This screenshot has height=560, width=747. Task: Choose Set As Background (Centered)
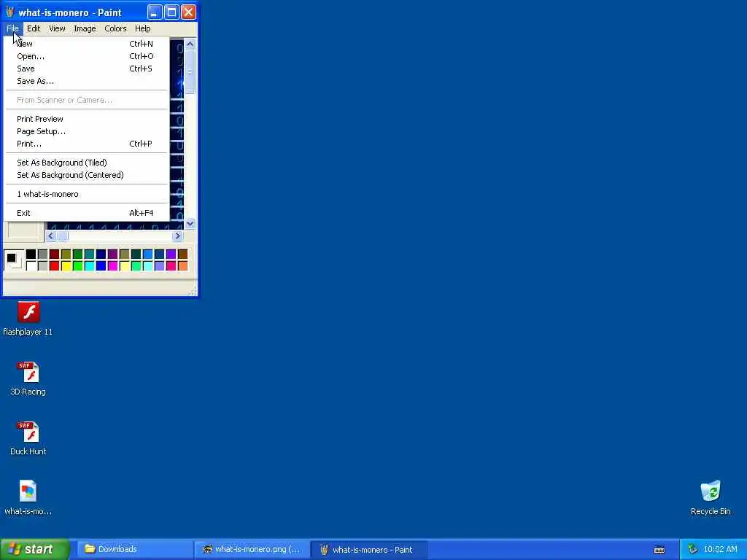pos(87,175)
